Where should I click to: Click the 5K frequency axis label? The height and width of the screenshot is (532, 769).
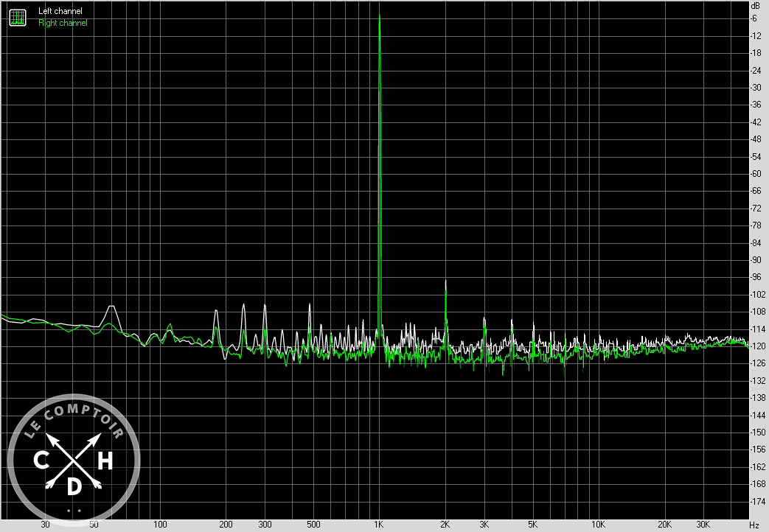coord(532,525)
